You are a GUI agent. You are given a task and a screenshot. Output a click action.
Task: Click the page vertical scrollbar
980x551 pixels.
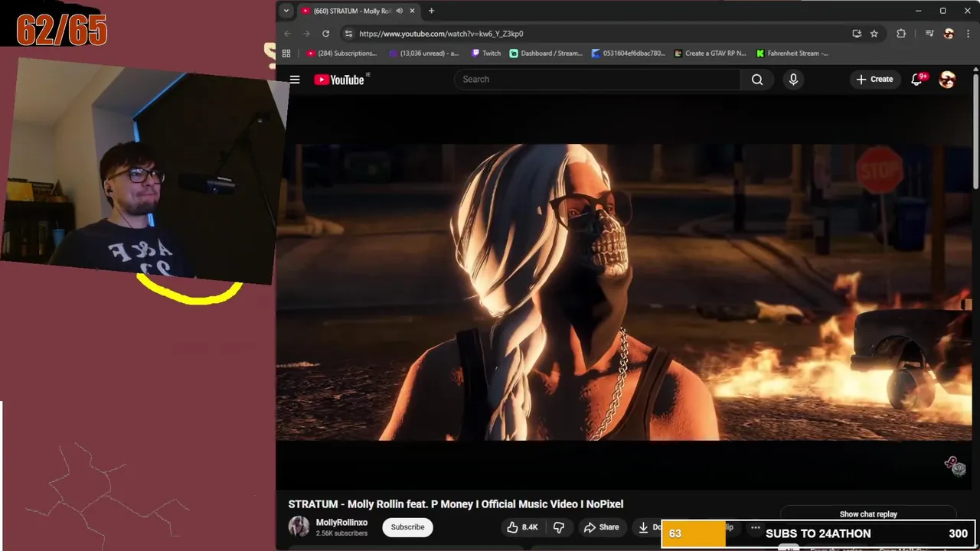975,130
